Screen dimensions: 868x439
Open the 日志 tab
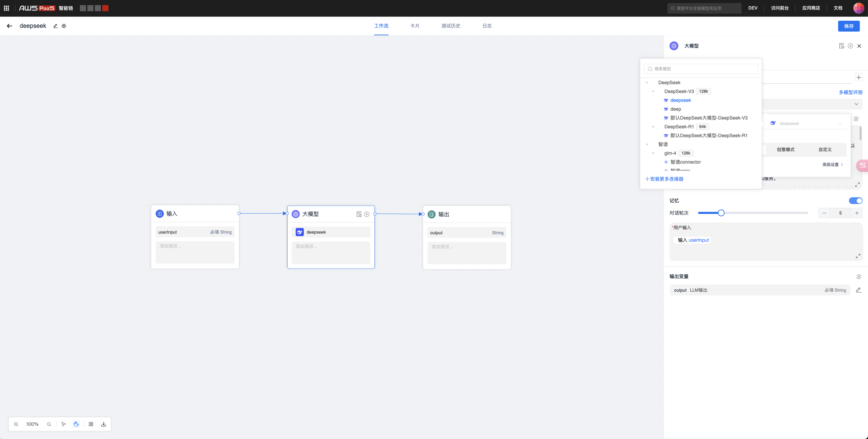tap(487, 26)
